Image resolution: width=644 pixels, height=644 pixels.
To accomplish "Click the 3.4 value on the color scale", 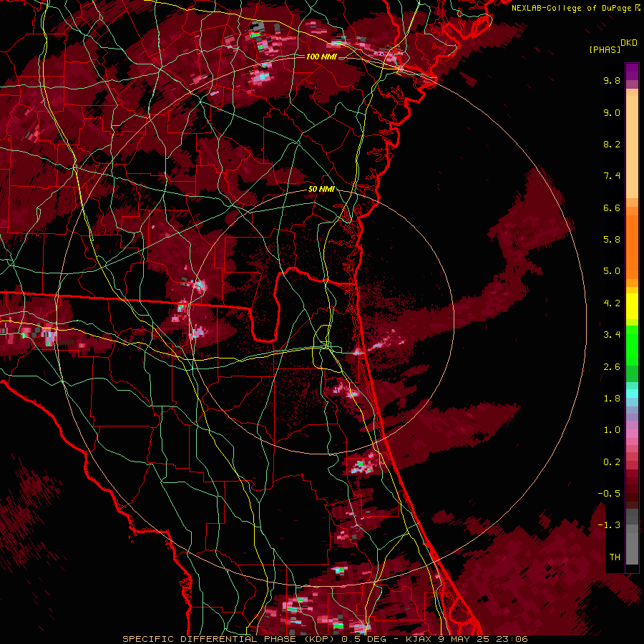I will pos(612,335).
